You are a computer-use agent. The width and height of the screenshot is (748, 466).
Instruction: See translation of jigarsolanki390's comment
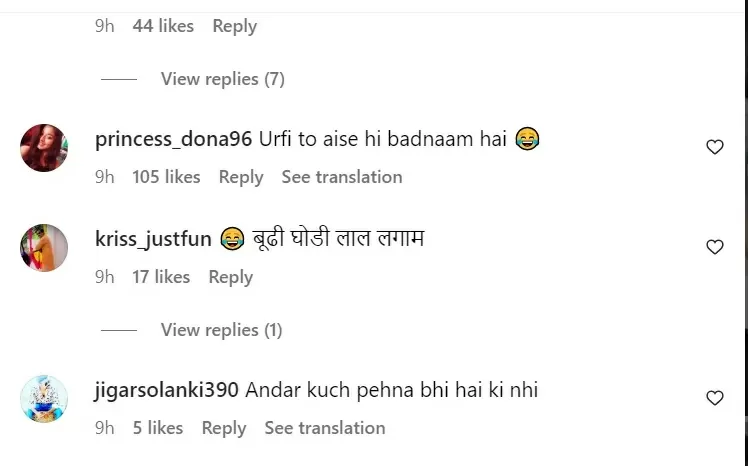point(324,428)
